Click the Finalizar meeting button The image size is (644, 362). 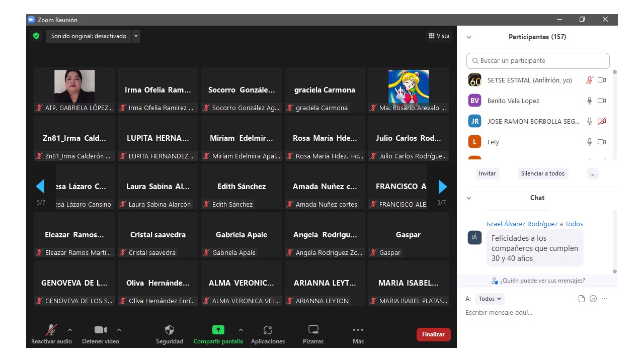[433, 334]
